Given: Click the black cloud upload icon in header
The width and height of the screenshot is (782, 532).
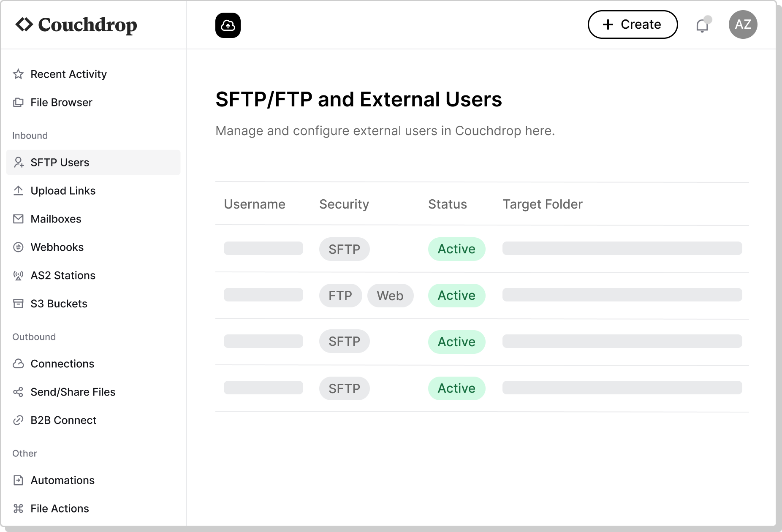Looking at the screenshot, I should coord(228,24).
